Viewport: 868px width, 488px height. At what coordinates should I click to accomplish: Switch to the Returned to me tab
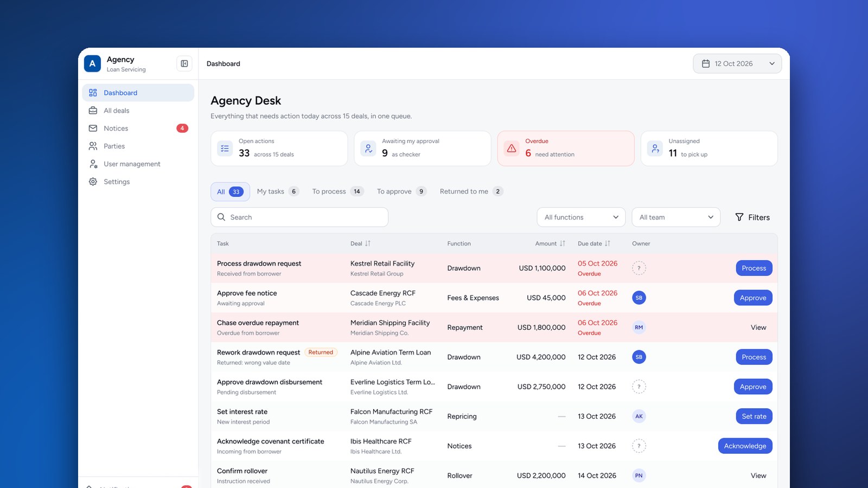(x=471, y=191)
